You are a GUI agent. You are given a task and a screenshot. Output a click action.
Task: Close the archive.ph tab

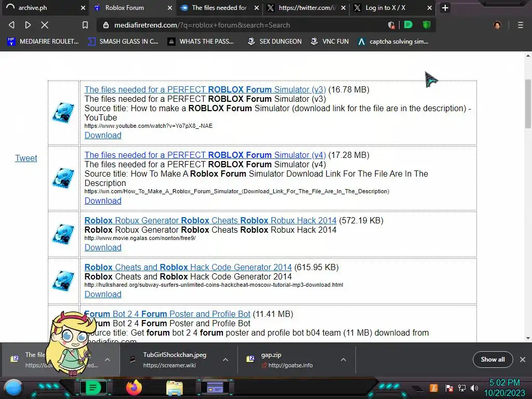pyautogui.click(x=83, y=8)
